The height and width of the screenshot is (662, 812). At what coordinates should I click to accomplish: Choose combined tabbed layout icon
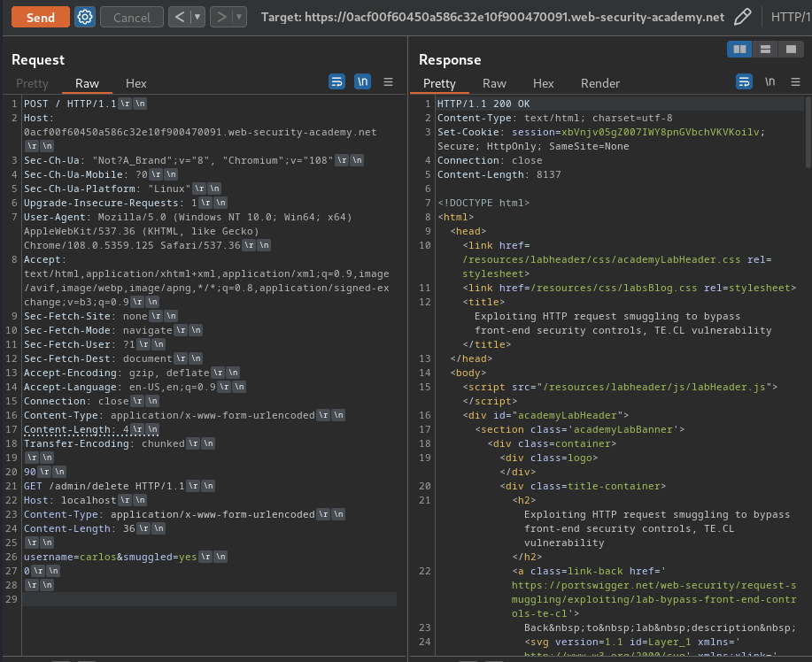(x=791, y=50)
